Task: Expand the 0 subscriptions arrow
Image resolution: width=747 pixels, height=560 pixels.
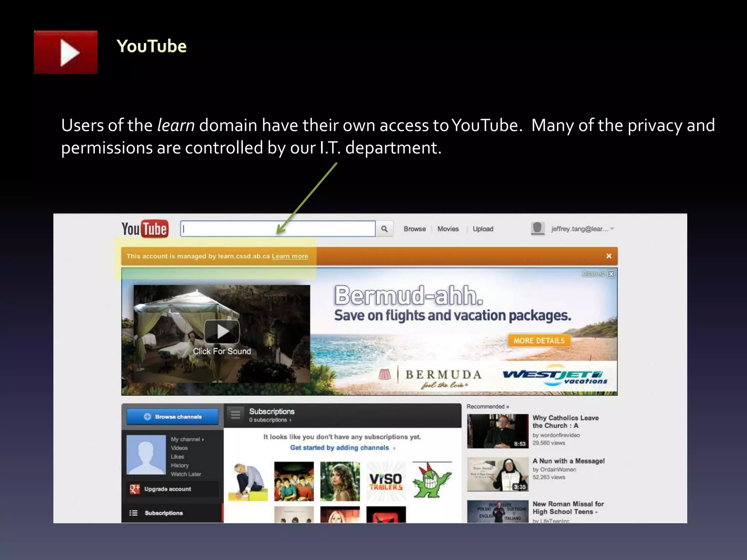Action: (291, 420)
